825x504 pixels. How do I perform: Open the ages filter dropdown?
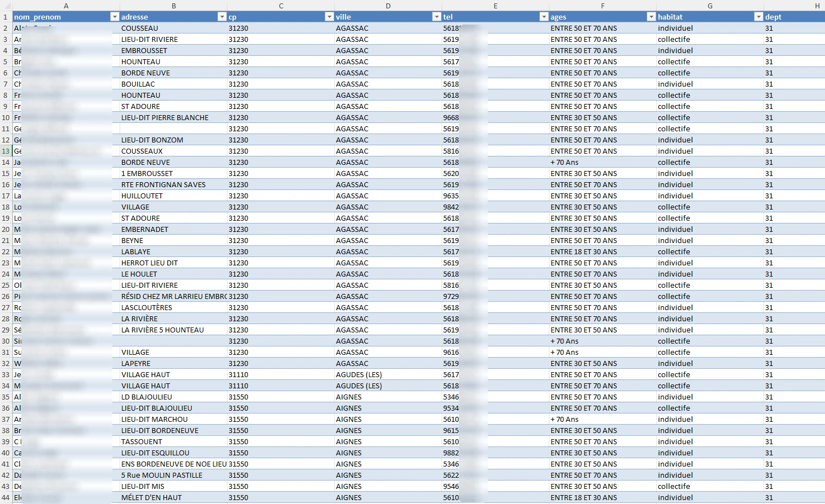[651, 17]
